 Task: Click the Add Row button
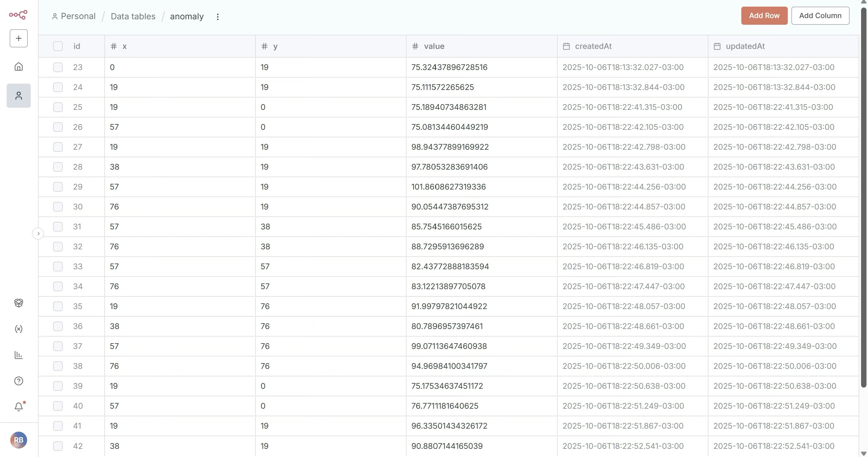764,15
